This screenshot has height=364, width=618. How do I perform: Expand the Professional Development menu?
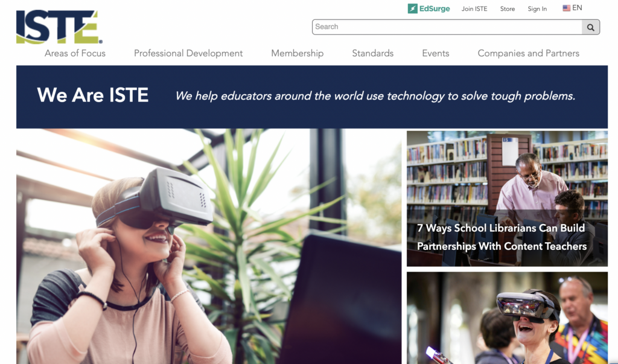click(188, 53)
